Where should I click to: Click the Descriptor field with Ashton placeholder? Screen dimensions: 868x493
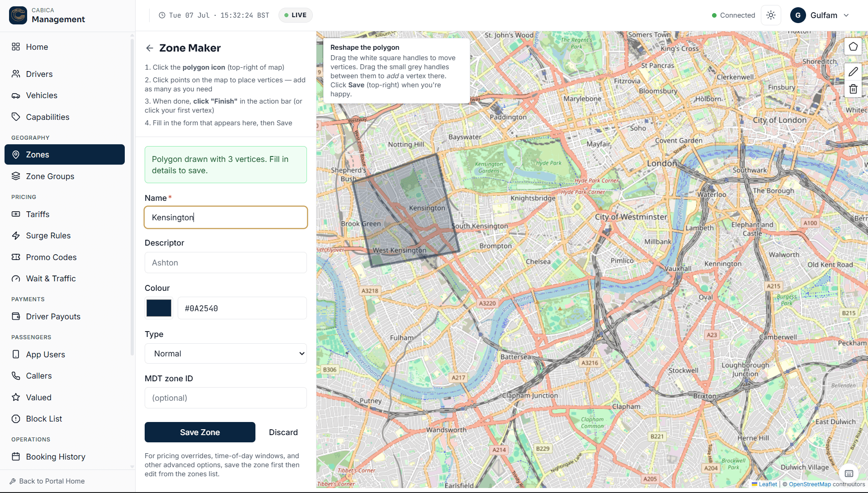(226, 262)
